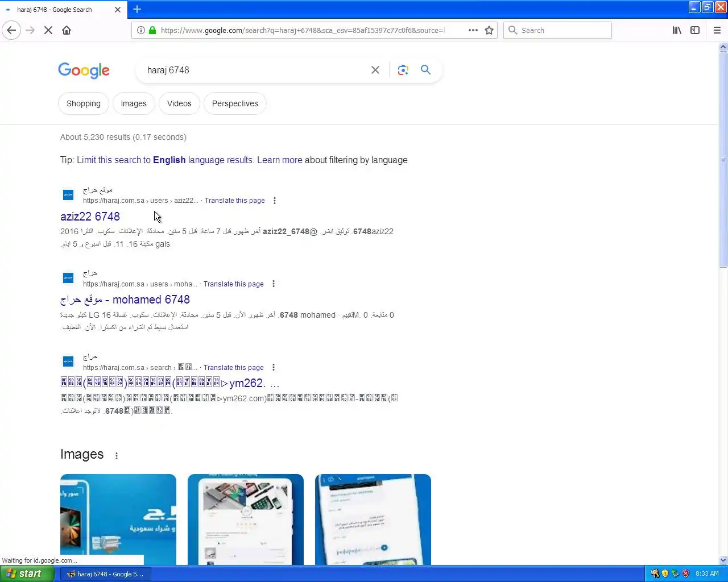Close the 'haraj 6748 - Google Search' tab
Viewport: 728px width, 582px height.
pos(118,10)
